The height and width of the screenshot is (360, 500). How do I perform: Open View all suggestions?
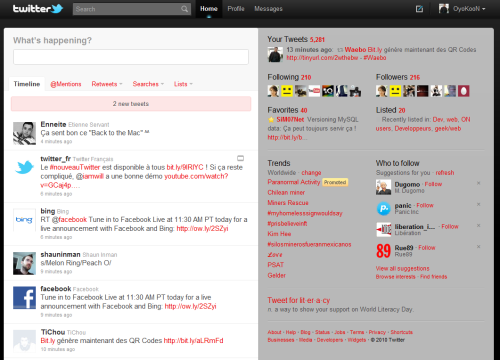(402, 268)
